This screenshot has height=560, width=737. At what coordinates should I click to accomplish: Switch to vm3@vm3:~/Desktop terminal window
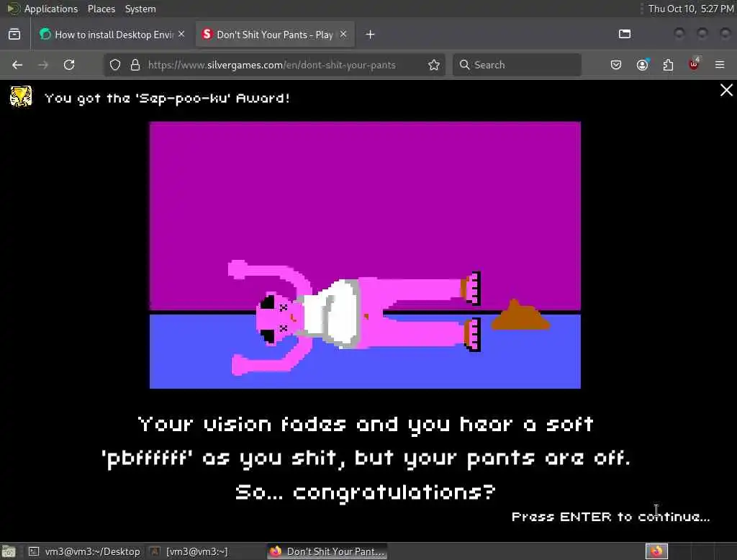click(85, 551)
